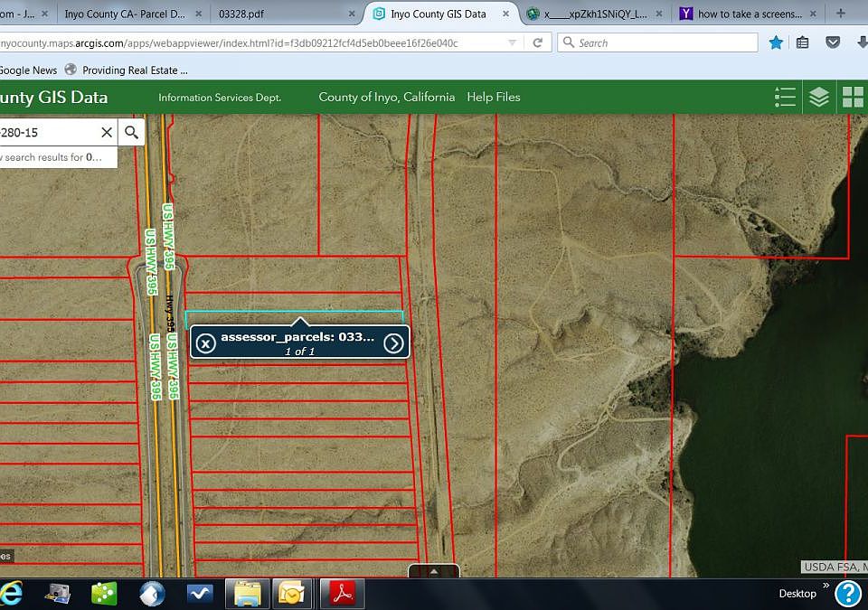Viewport: 868px width, 610px height.
Task: Open the Pocket save icon
Action: [834, 42]
